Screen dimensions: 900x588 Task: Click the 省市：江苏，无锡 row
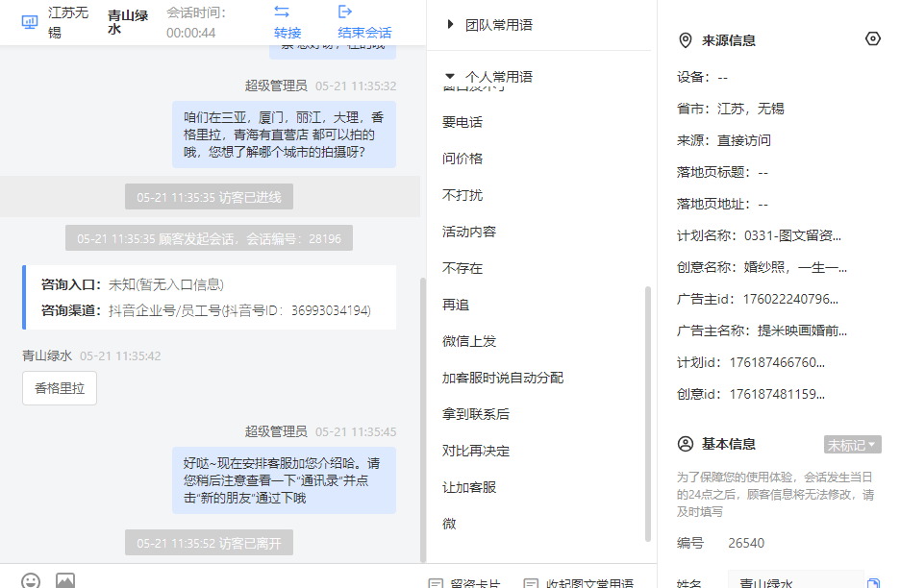[730, 109]
